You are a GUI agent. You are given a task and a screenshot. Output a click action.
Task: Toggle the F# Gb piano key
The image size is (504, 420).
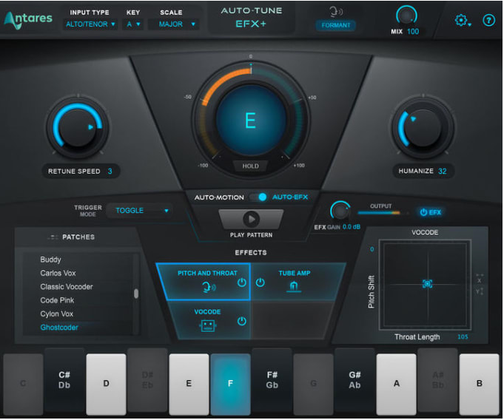click(272, 380)
